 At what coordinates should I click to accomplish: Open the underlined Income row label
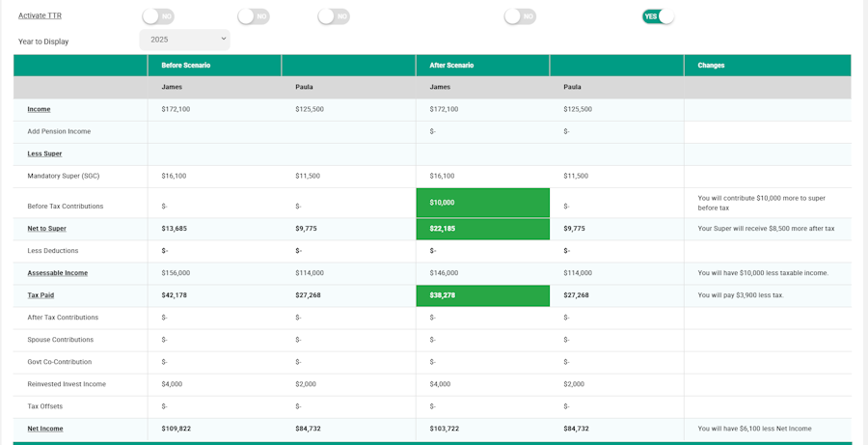(39, 109)
